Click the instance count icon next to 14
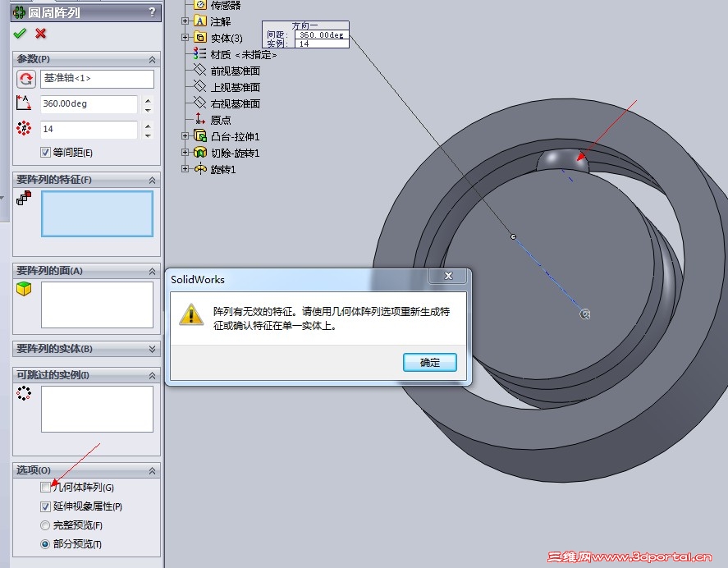The width and height of the screenshot is (728, 568). [x=24, y=128]
